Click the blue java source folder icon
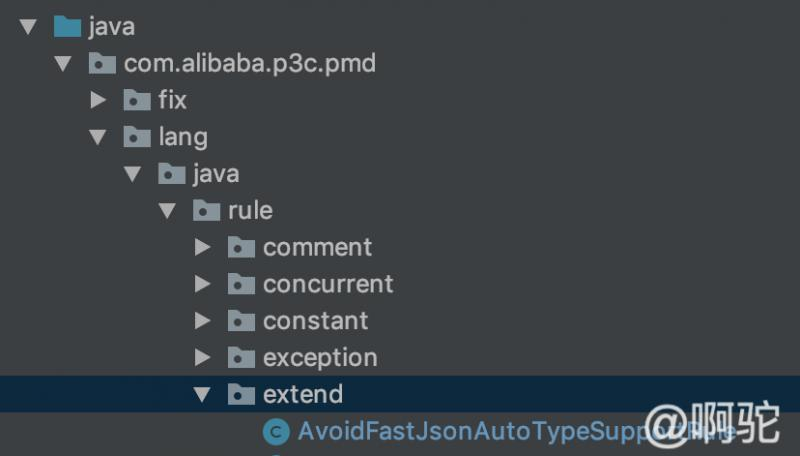The width and height of the screenshot is (800, 456). coord(67,26)
